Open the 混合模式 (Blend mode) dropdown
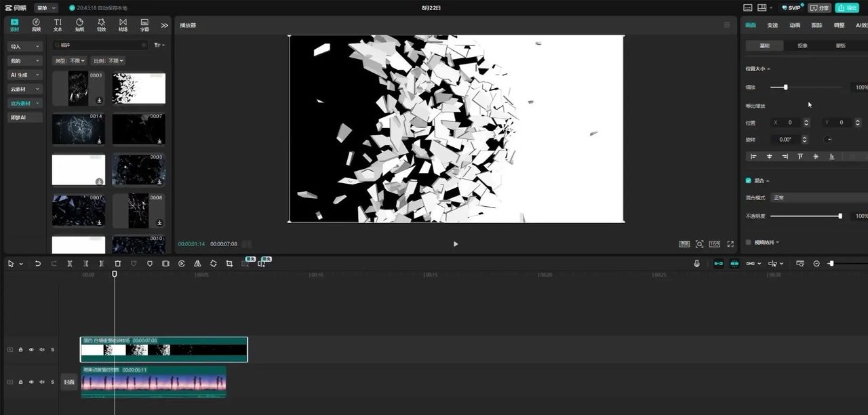The width and height of the screenshot is (868, 415). click(x=818, y=197)
